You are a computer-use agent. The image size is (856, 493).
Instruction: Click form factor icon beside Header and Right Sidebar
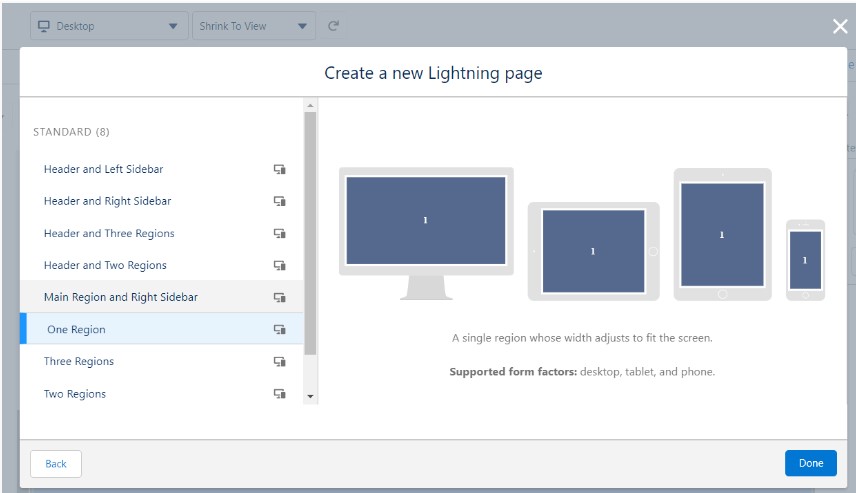pos(280,202)
